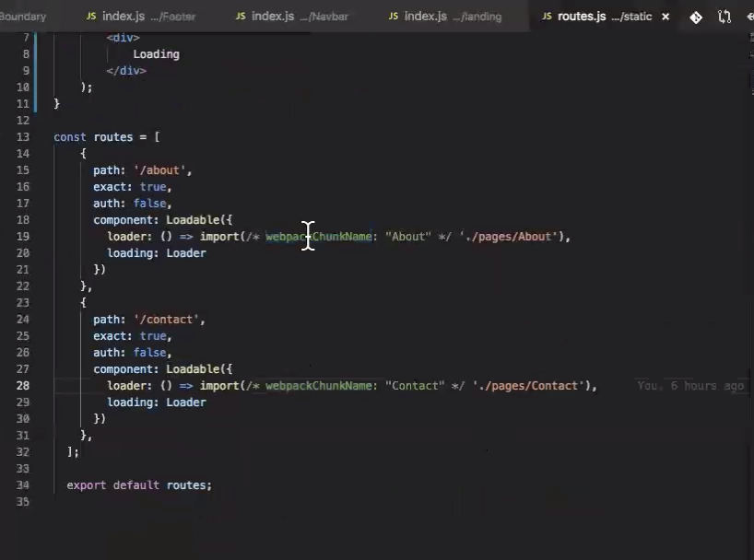This screenshot has width=754, height=560.
Task: Click the open changes diamond icon
Action: pyautogui.click(x=696, y=17)
